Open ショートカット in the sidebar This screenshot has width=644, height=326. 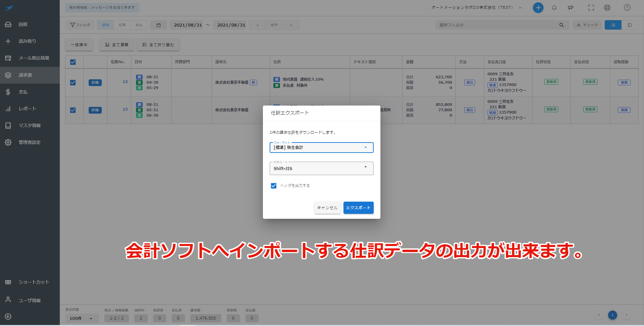tap(30, 282)
